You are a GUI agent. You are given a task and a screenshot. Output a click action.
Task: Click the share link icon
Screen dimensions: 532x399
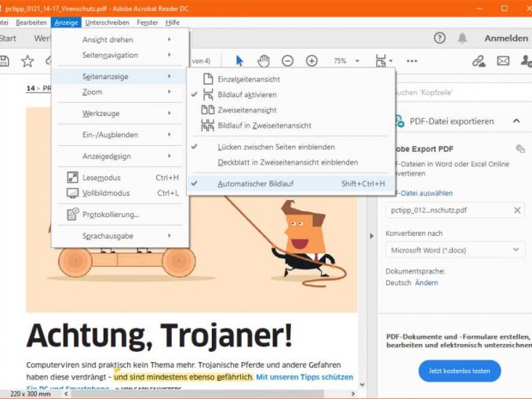tap(479, 61)
